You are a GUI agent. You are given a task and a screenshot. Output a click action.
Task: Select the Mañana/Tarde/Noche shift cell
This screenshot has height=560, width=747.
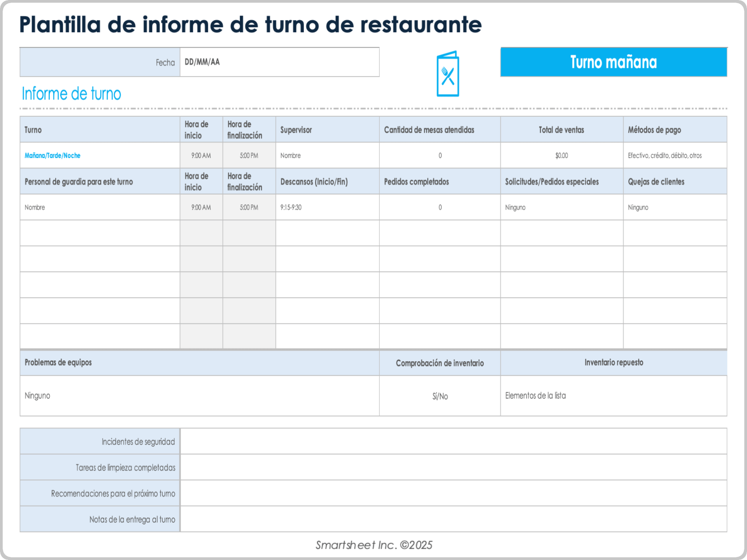click(100, 156)
